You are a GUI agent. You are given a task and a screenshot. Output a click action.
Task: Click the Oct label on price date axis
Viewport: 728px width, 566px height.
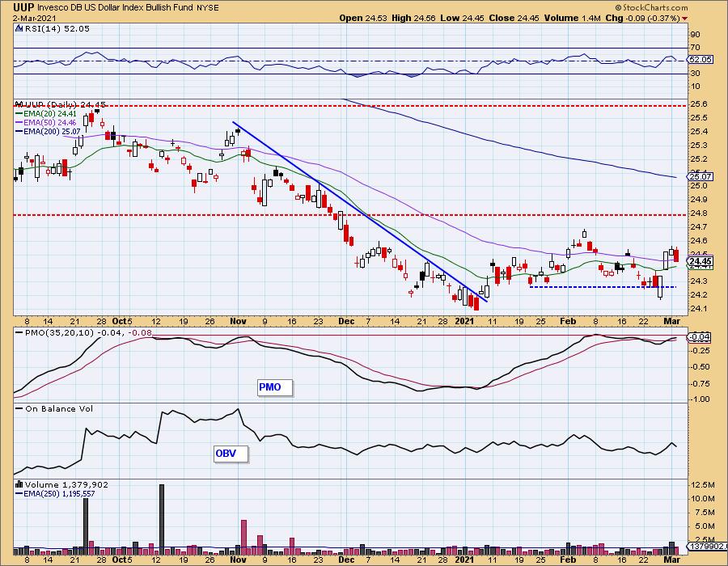click(x=120, y=321)
